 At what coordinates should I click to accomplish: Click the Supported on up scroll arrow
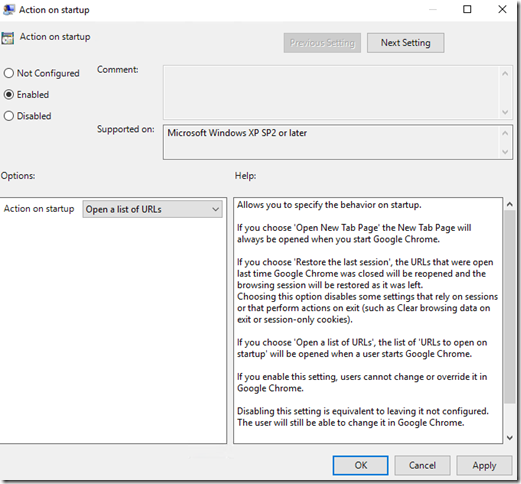coord(505,133)
